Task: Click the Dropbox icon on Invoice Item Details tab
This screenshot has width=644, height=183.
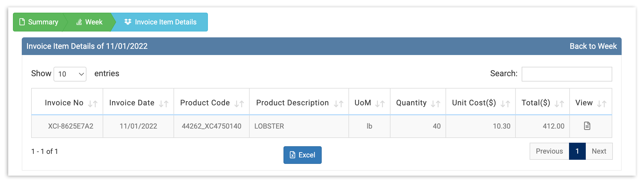Action: tap(128, 22)
